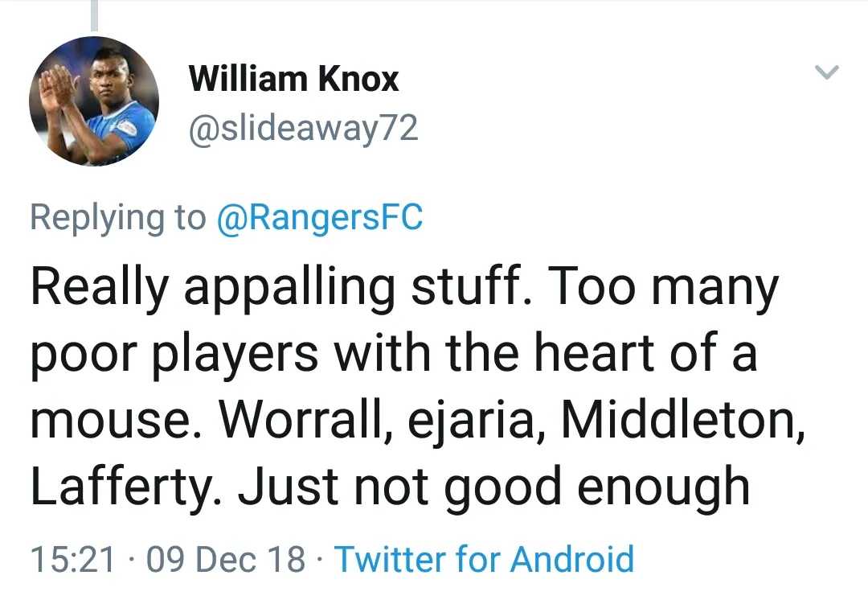Visit the @RangersFC mention link

pos(320,218)
